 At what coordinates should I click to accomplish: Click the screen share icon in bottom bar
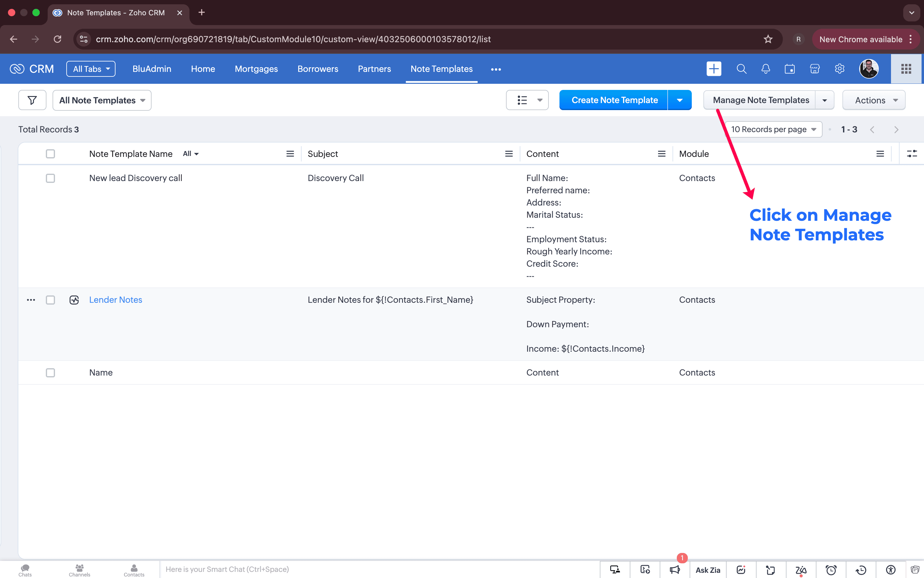615,569
